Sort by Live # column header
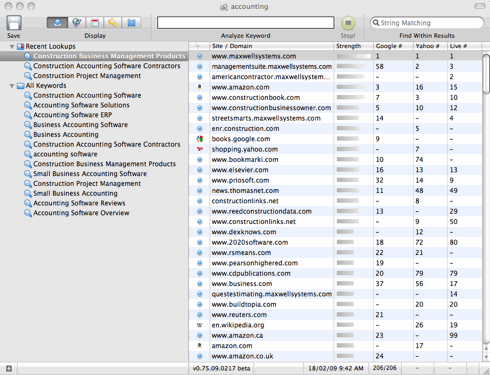The height and width of the screenshot is (375, 490). click(464, 46)
